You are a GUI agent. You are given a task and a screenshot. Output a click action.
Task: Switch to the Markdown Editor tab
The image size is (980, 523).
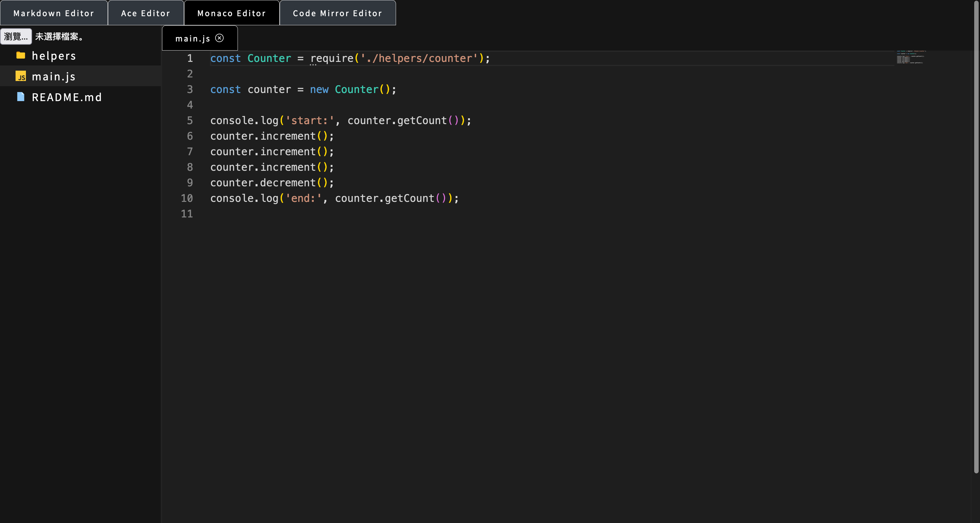(54, 13)
